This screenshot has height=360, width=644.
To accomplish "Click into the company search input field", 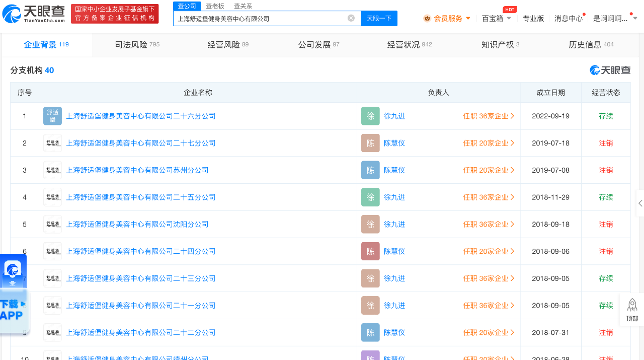I will point(259,18).
